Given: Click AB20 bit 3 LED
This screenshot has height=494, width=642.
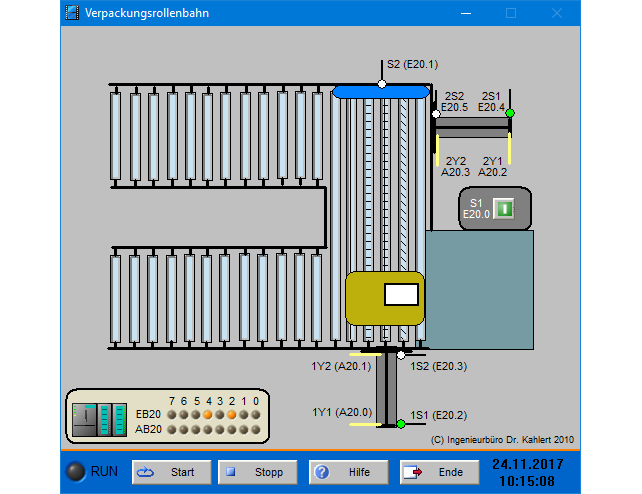Looking at the screenshot, I should (220, 430).
